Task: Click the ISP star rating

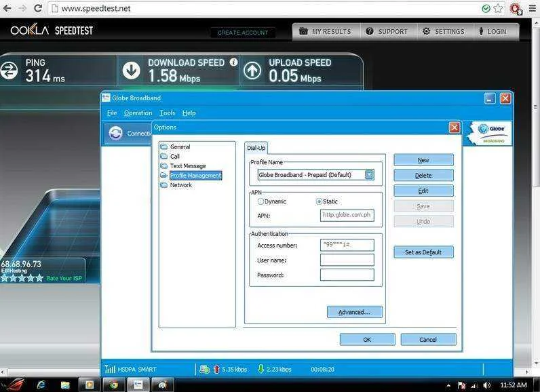Action: click(22, 278)
